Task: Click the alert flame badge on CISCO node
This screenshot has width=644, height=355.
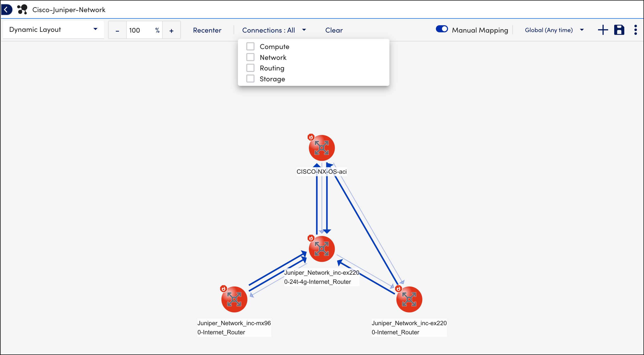Action: [x=311, y=137]
